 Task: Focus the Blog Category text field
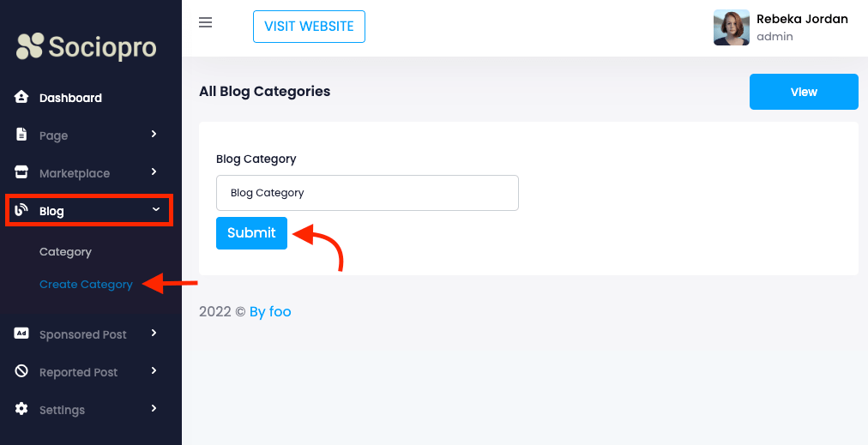click(367, 193)
